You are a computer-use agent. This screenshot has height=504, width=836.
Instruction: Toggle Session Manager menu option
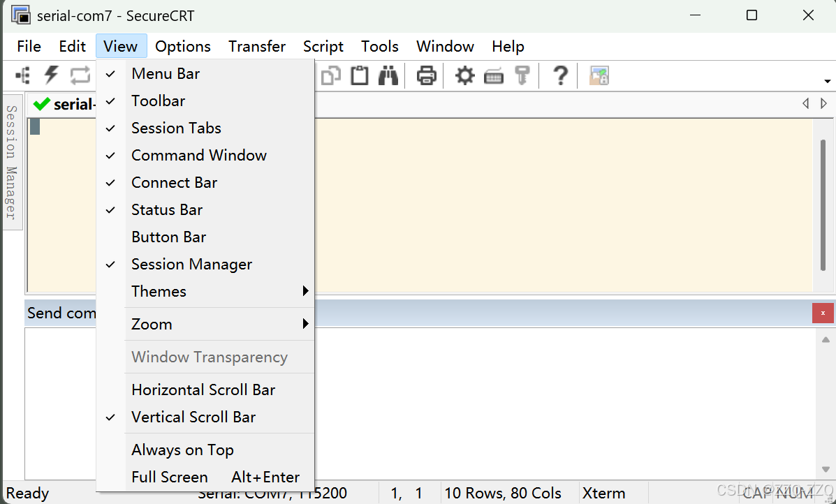[205, 264]
